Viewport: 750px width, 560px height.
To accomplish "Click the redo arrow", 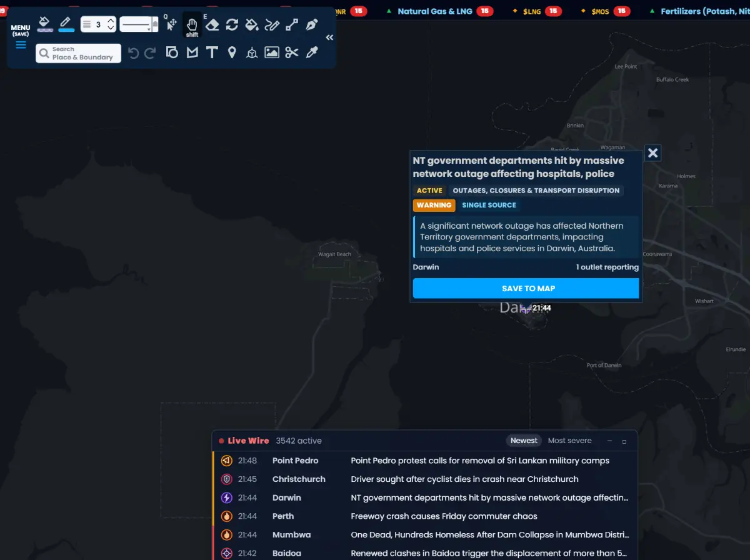I will coord(150,53).
